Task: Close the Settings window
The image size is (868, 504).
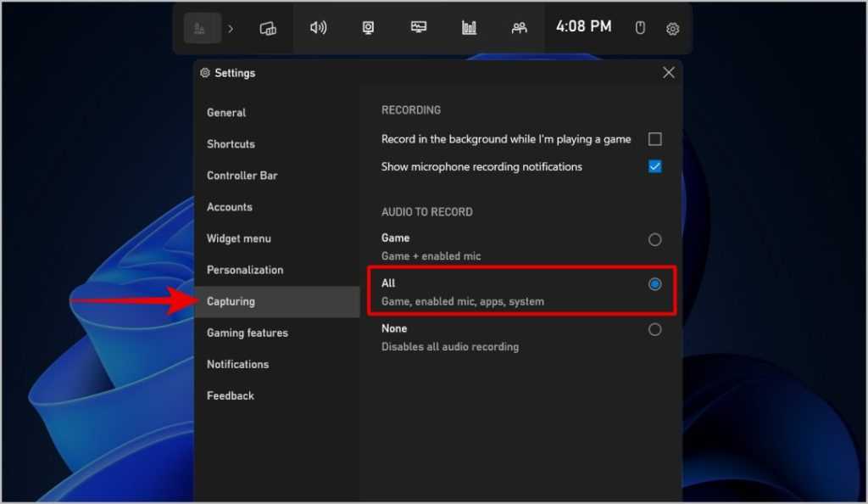Action: (x=668, y=73)
